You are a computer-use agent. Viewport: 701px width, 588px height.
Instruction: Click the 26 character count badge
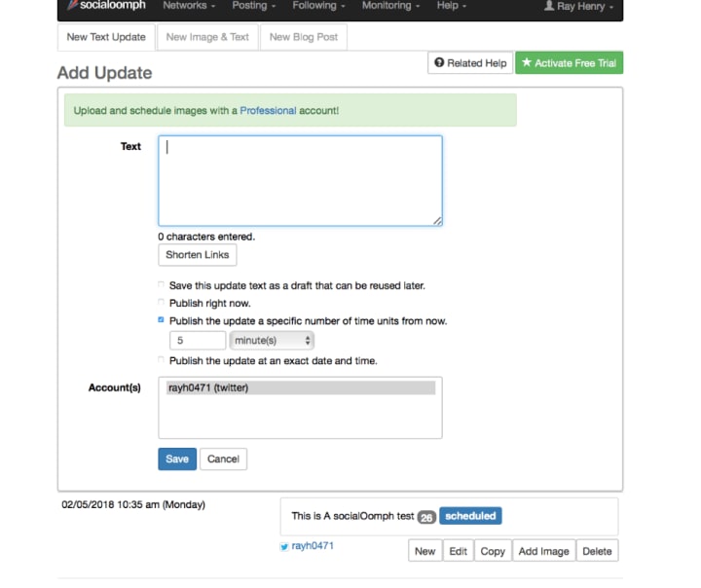[426, 517]
